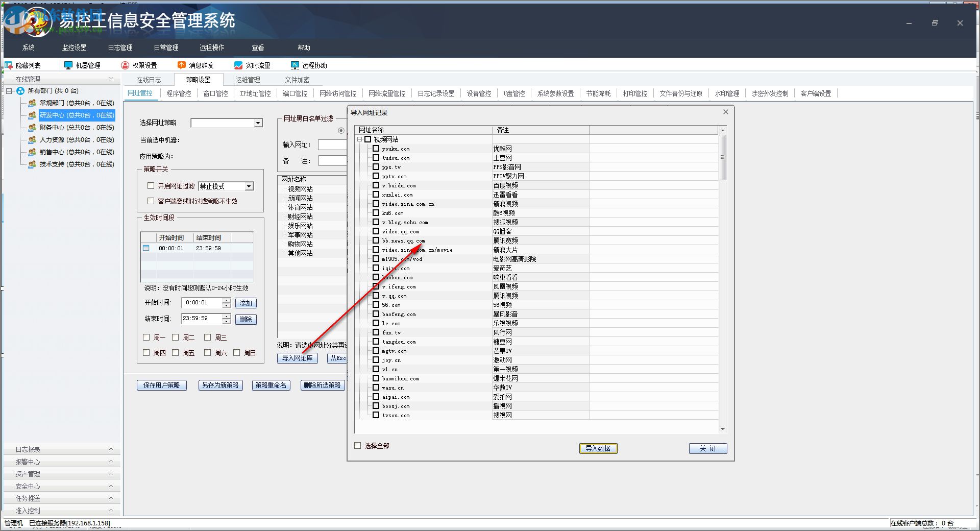This screenshot has height=531, width=980.
Task: Open 选择网址策略 dropdown
Action: coord(258,123)
